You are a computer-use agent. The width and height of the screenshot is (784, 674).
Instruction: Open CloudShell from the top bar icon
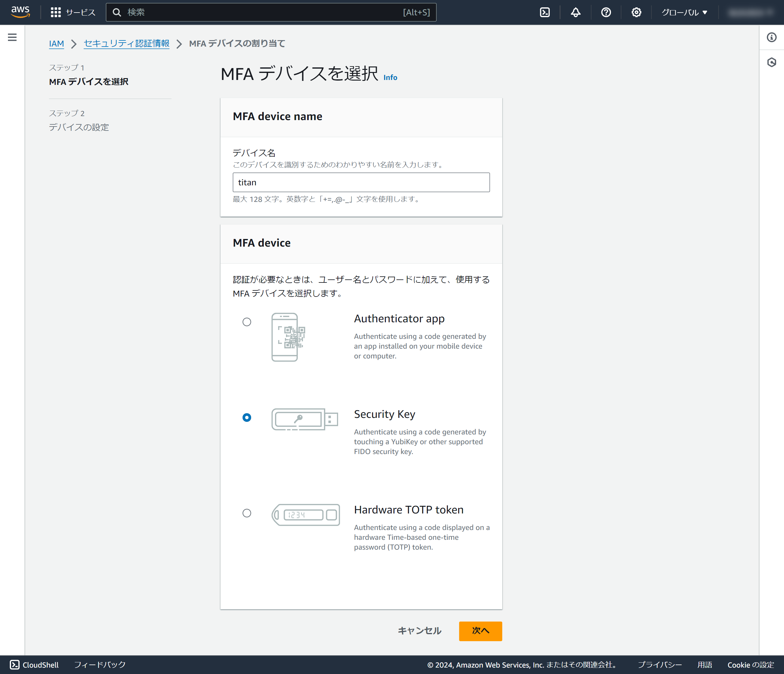coord(545,13)
